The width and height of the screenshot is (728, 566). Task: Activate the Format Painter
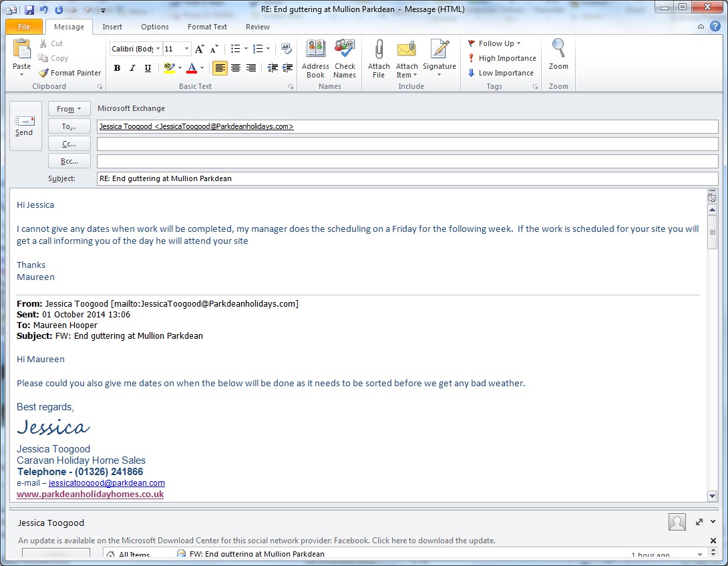[69, 73]
